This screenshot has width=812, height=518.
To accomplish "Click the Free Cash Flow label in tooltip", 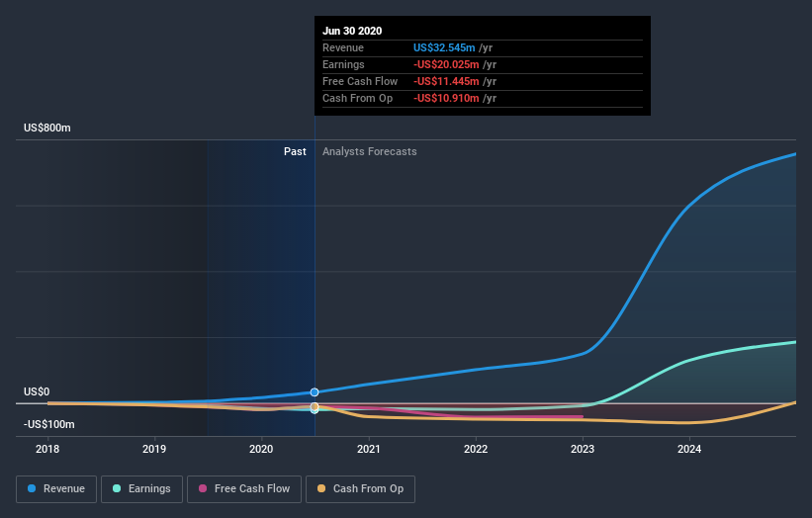I will tap(360, 81).
